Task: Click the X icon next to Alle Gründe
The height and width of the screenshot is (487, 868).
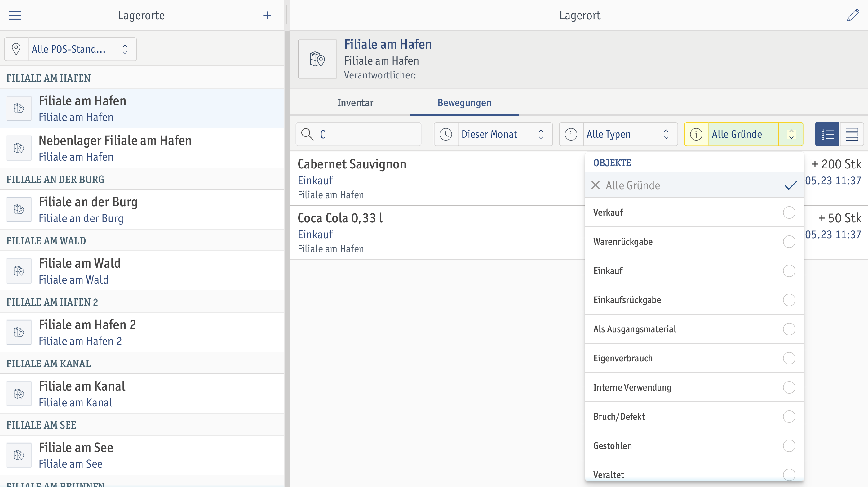Action: [x=596, y=185]
